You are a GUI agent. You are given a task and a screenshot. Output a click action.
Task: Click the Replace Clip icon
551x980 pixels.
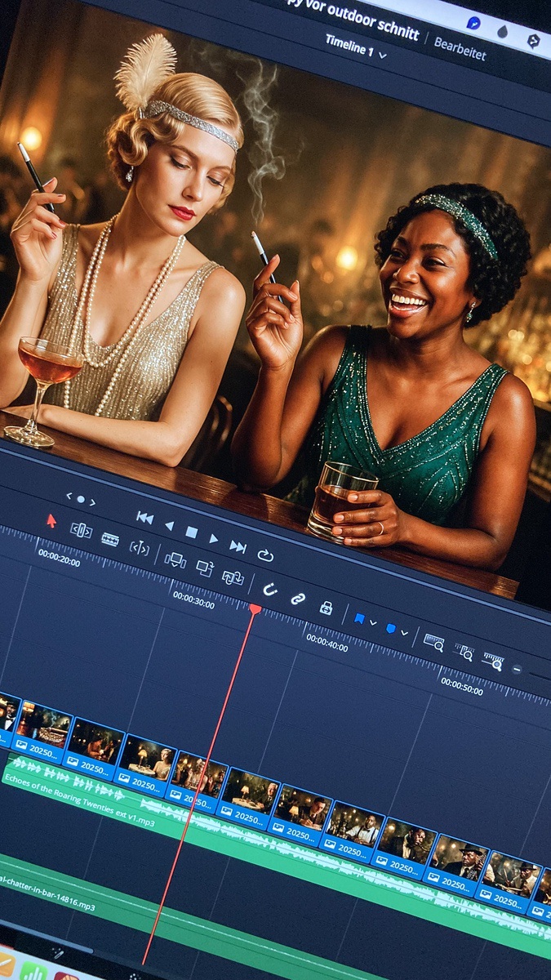pyautogui.click(x=233, y=577)
